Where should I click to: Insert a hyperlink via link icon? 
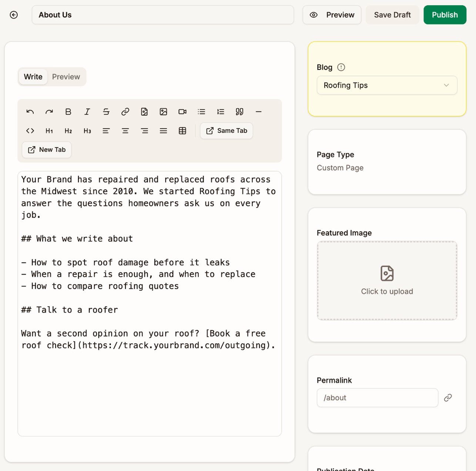pos(125,112)
